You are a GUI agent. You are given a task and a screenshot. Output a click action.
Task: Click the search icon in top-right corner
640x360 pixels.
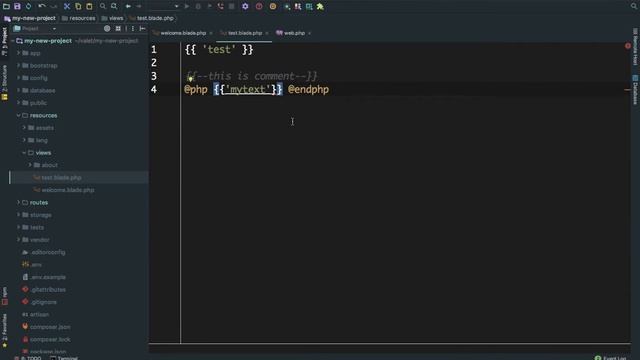click(634, 6)
